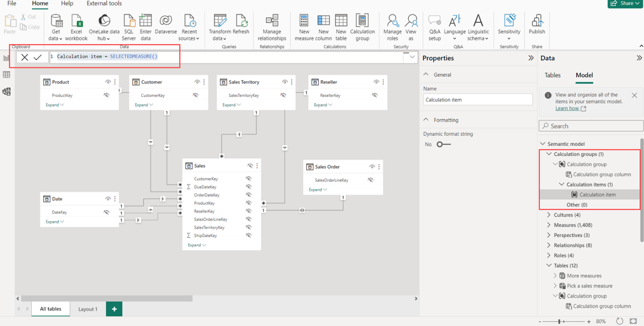Viewport: 644px width, 326px height.
Task: Toggle visibility of Sales Order table
Action: coord(372,166)
